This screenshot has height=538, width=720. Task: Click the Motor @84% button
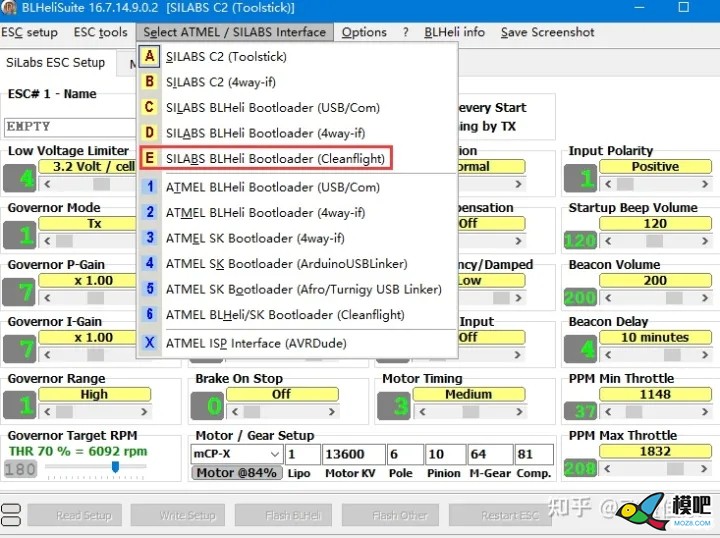pos(236,473)
